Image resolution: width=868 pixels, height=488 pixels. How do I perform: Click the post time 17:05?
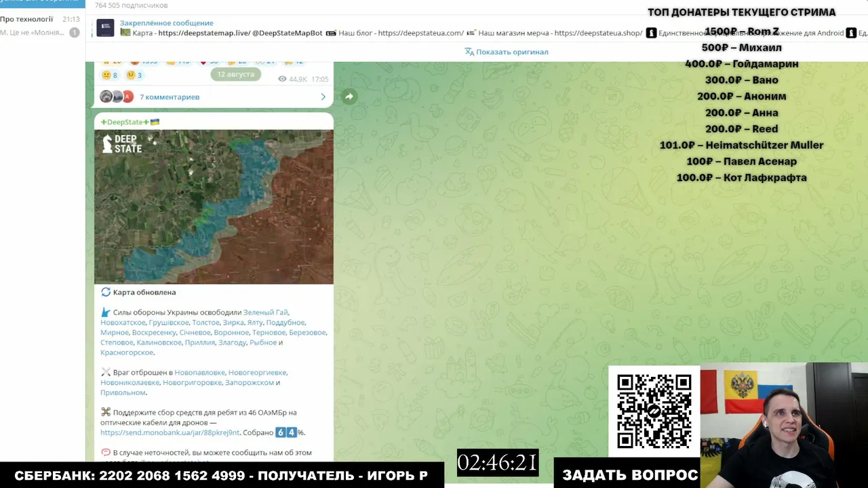(320, 79)
